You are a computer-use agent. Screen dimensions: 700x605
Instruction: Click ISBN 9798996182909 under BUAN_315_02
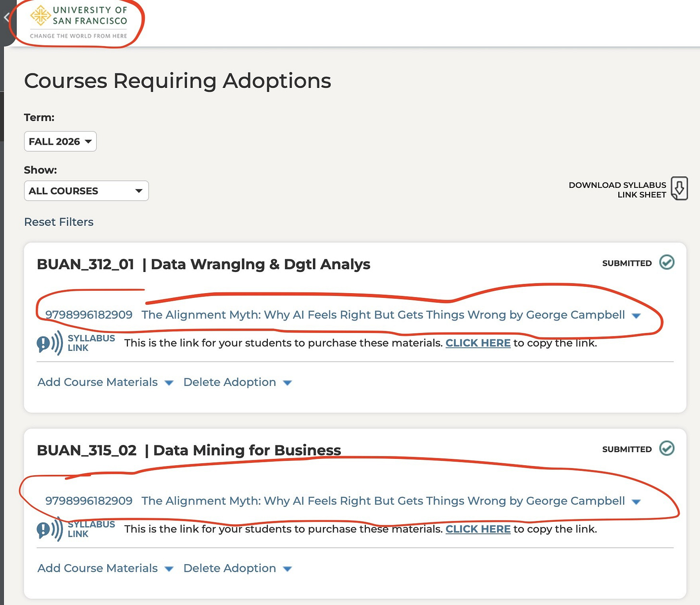click(x=89, y=501)
